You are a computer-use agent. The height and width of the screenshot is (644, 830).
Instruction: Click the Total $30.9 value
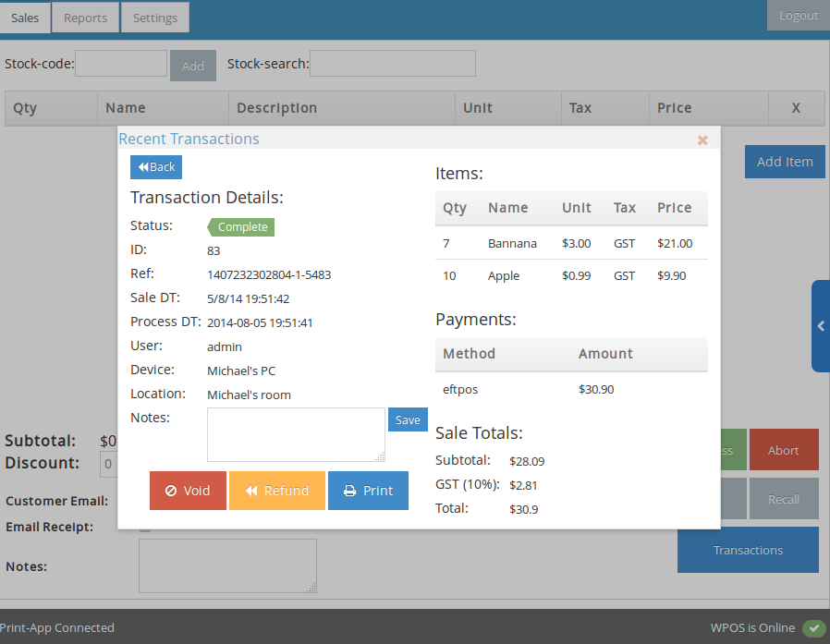click(x=523, y=510)
